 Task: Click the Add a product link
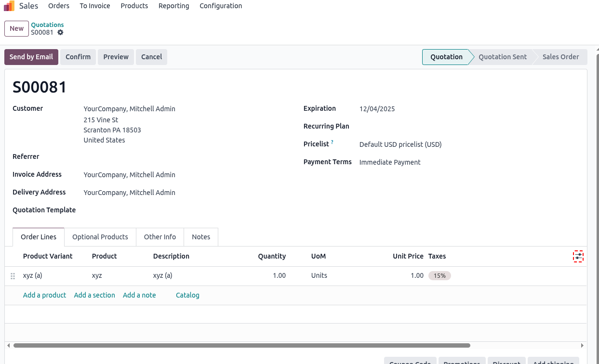[x=44, y=295]
